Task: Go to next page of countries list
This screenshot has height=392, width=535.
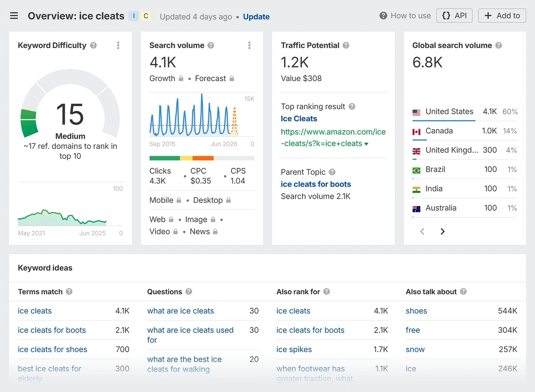Action: click(442, 231)
